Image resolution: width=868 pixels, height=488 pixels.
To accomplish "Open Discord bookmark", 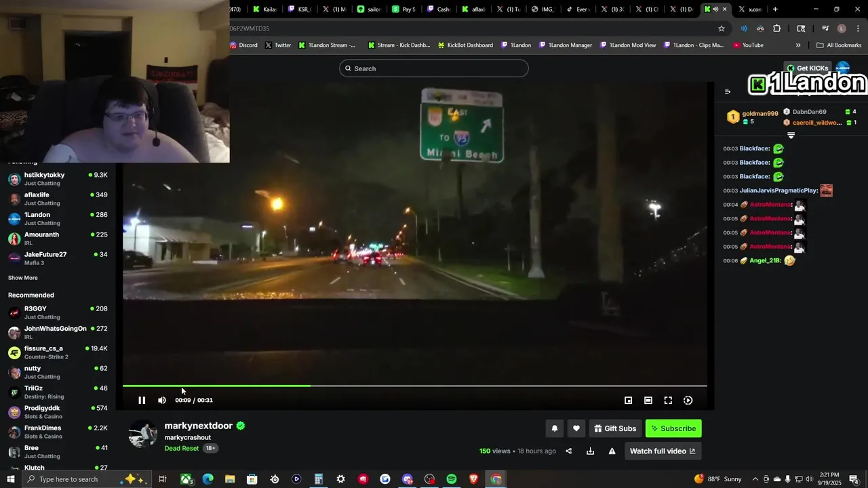I will (x=243, y=45).
